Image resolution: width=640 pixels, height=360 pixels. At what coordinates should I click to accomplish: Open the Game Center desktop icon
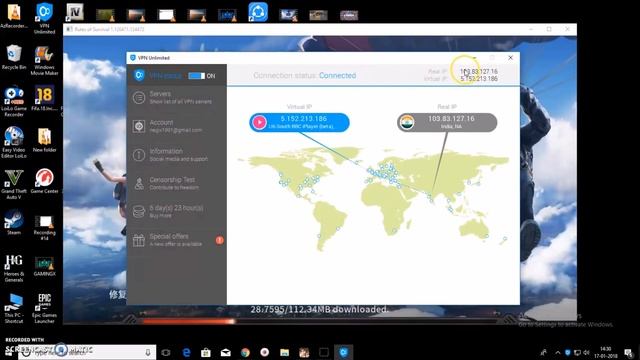tap(44, 181)
